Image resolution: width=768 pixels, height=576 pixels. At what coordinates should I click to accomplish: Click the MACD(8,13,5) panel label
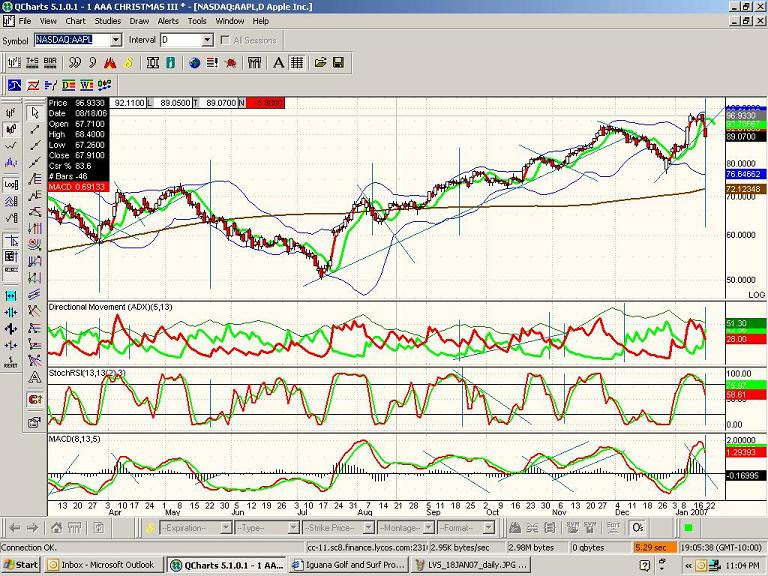74,439
